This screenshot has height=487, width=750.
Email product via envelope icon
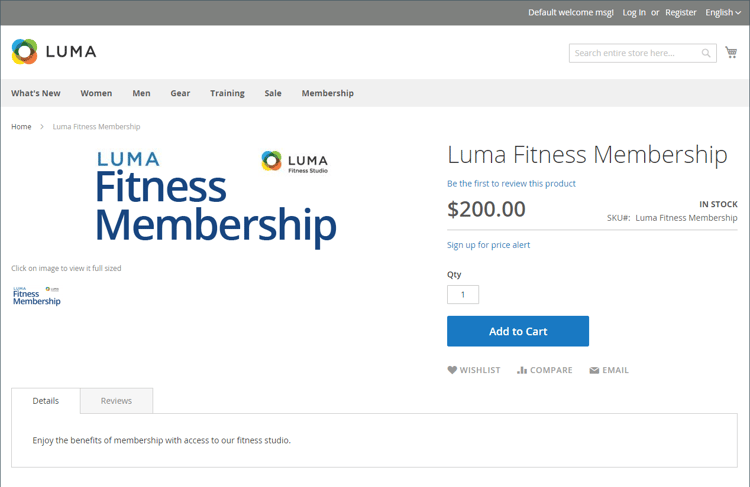pyautogui.click(x=594, y=370)
